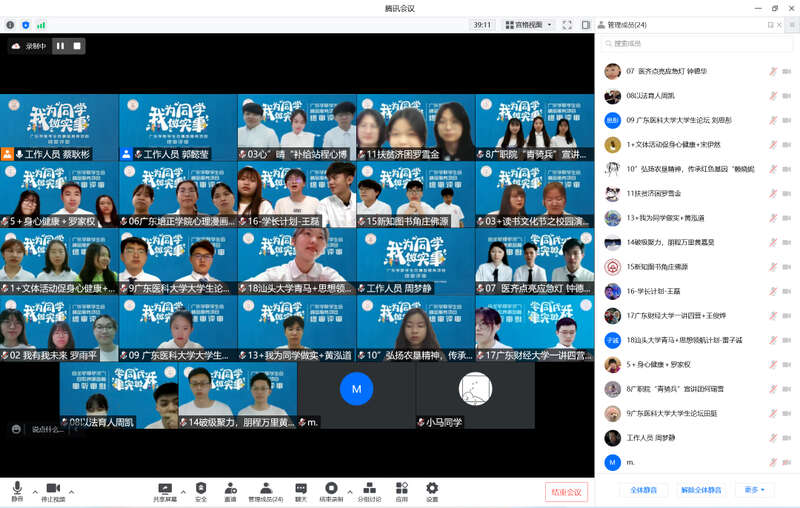Screen dimensions: 800x508
Task: Show meeting info via the info icon
Action: click(x=11, y=24)
